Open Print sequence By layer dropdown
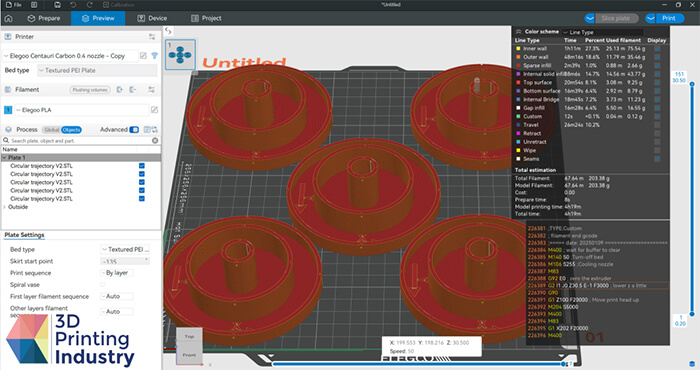700x370 pixels. pos(117,273)
